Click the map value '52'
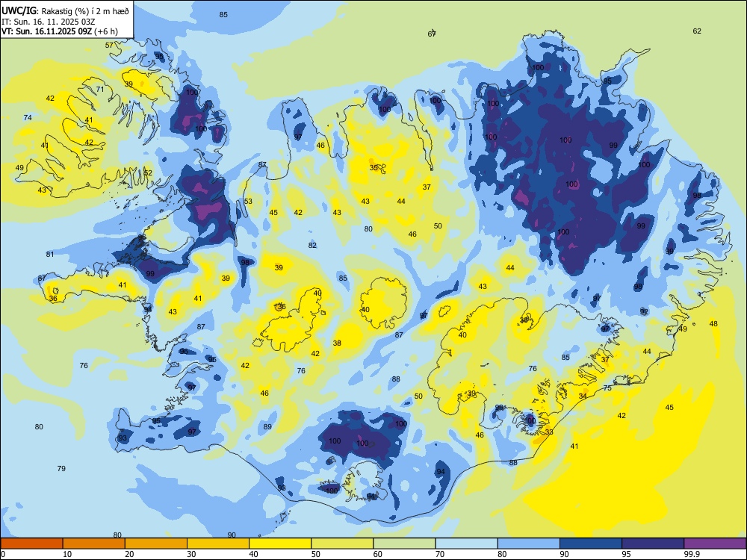The height and width of the screenshot is (560, 747). [x=148, y=173]
